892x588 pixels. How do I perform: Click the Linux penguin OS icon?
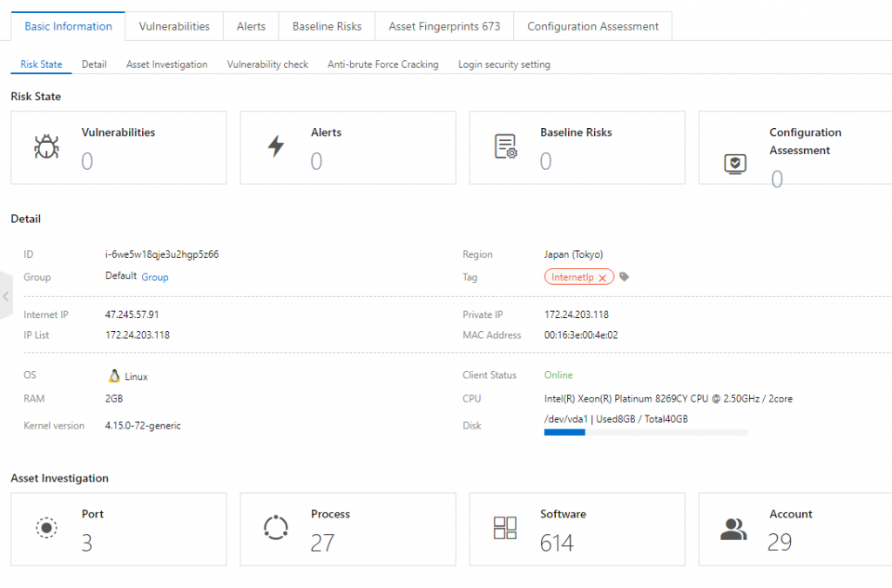[x=112, y=375]
